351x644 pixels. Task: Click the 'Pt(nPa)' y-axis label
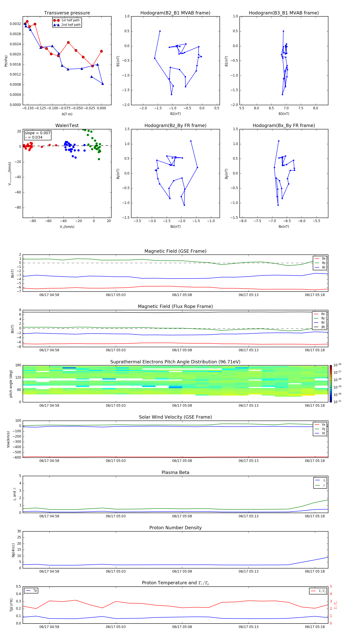pyautogui.click(x=6, y=61)
